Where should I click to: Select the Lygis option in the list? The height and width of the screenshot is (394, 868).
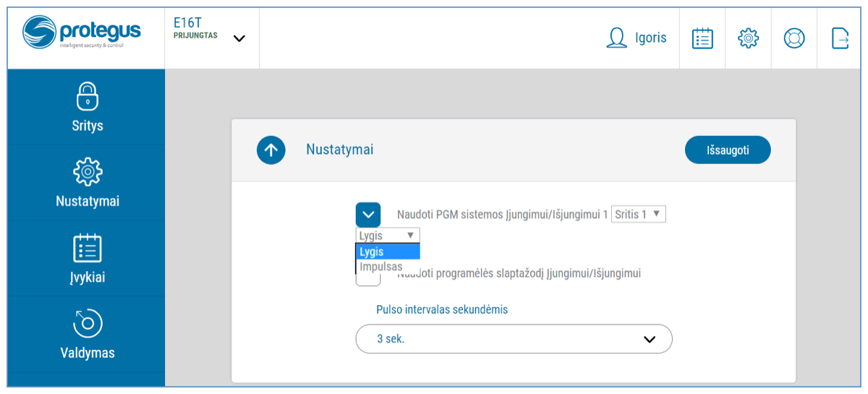(388, 252)
